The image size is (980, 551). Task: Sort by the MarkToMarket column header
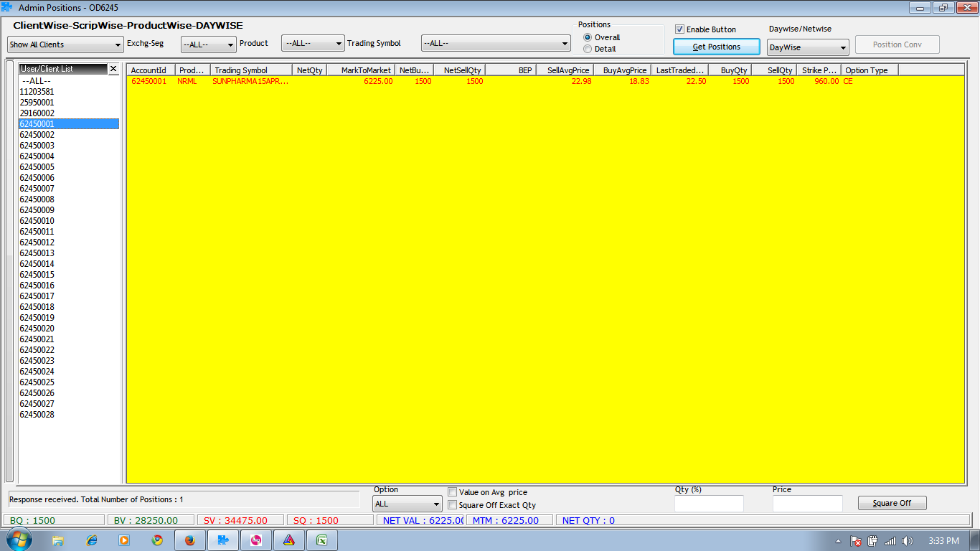click(366, 70)
